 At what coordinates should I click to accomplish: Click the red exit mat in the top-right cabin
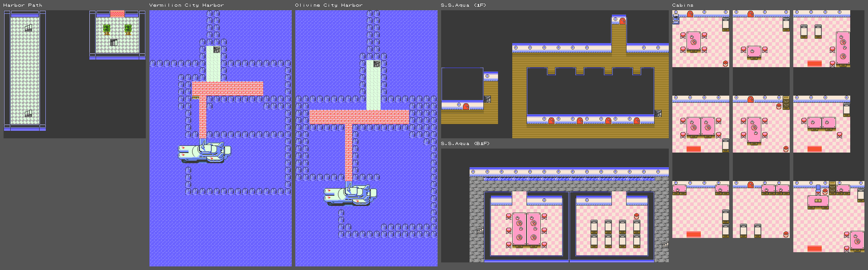pyautogui.click(x=815, y=64)
